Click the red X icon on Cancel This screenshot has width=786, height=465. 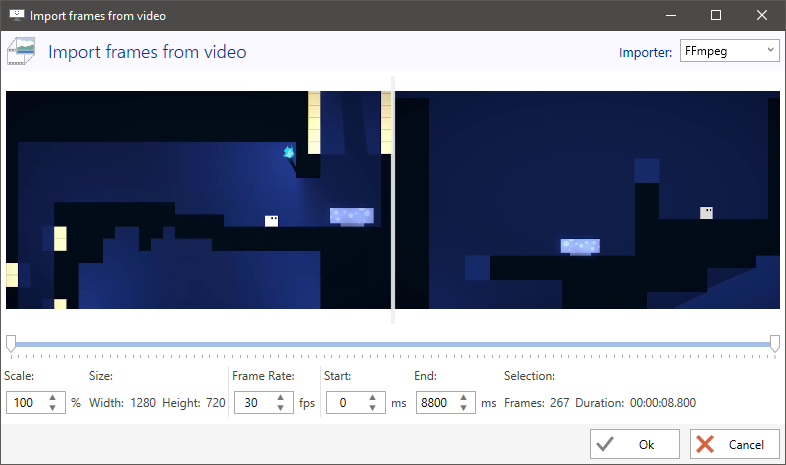[705, 444]
